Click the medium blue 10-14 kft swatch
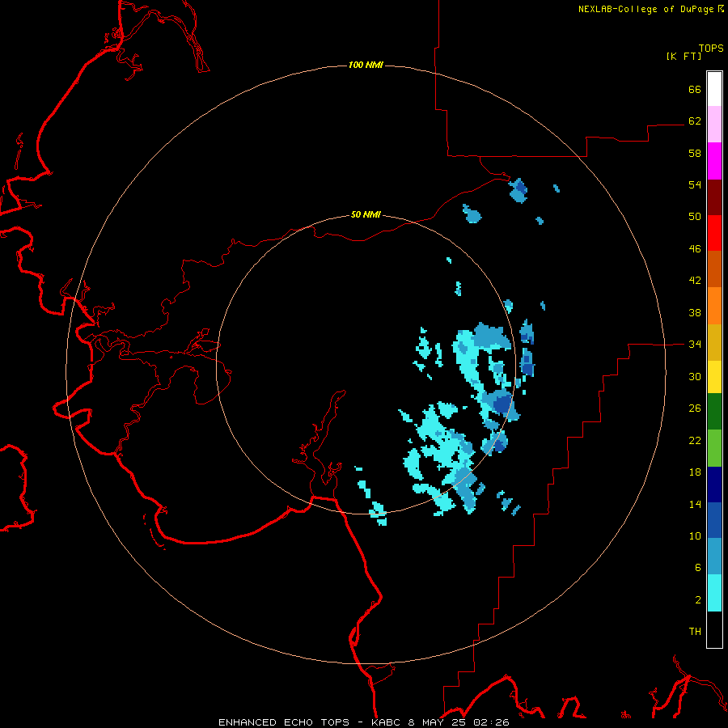 (x=714, y=520)
